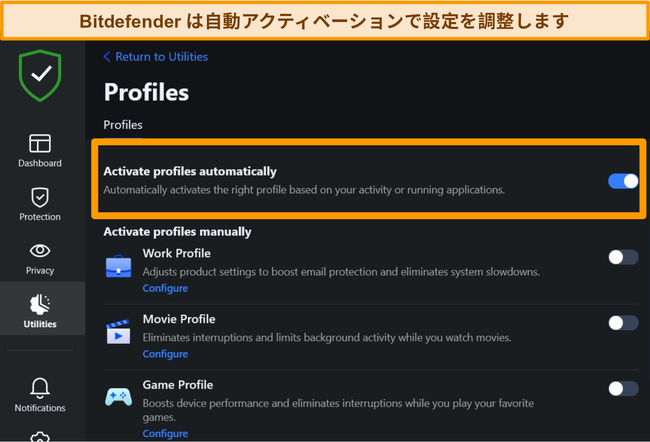Viewport: 650px width, 442px height.
Task: Click the Movie Profile clapperboard icon
Action: point(119,332)
